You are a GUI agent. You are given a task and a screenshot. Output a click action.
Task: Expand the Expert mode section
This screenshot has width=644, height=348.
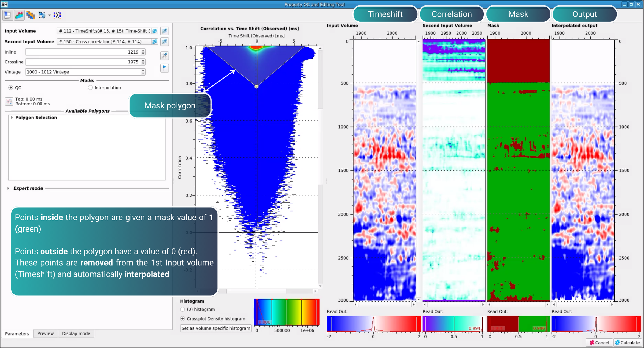(x=8, y=188)
